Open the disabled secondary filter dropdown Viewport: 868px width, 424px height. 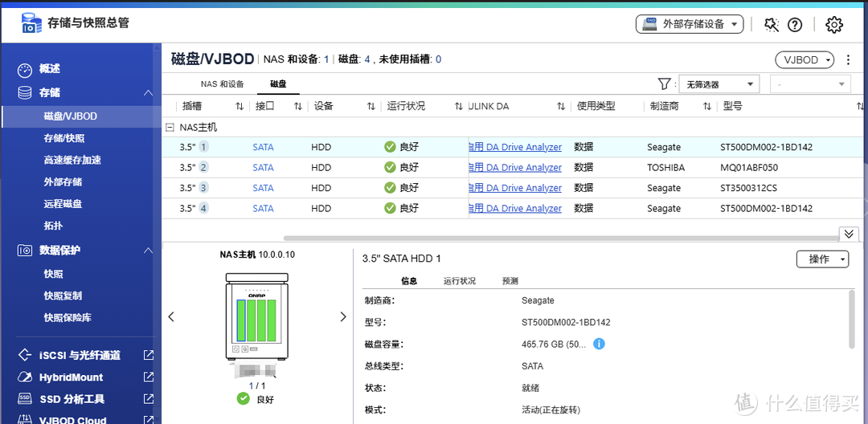[810, 84]
